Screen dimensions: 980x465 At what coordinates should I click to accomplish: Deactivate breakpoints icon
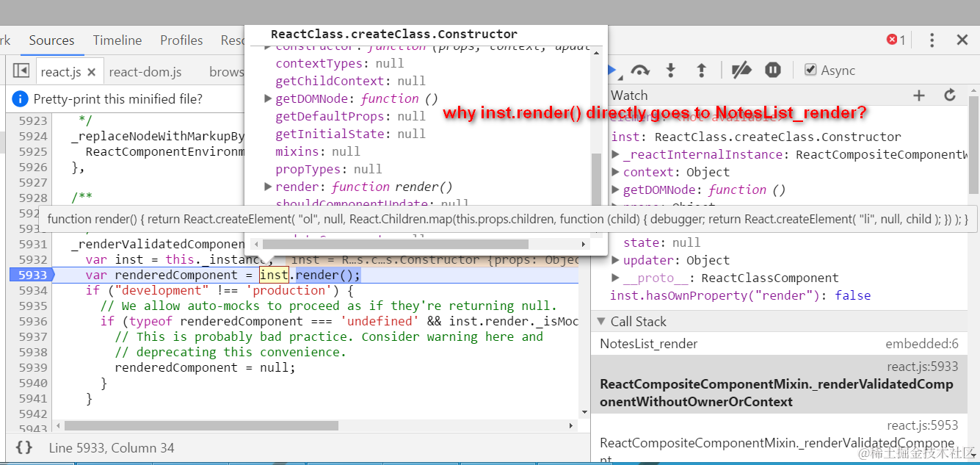(x=741, y=71)
